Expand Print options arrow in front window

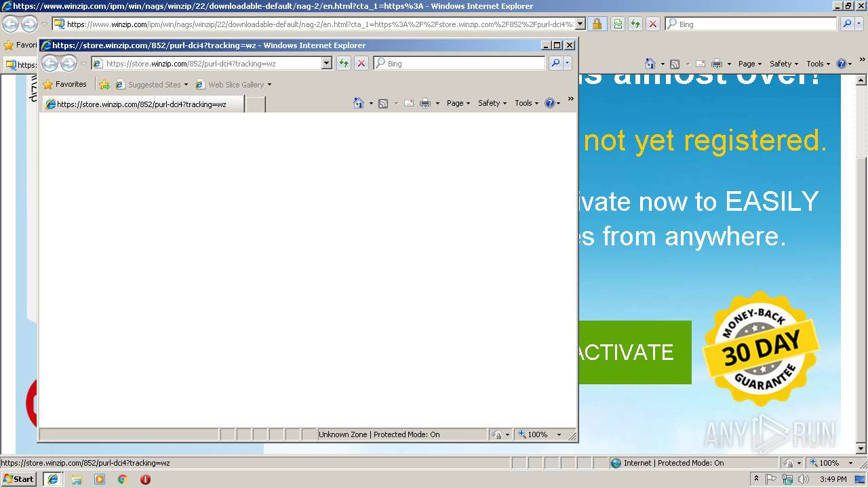437,104
